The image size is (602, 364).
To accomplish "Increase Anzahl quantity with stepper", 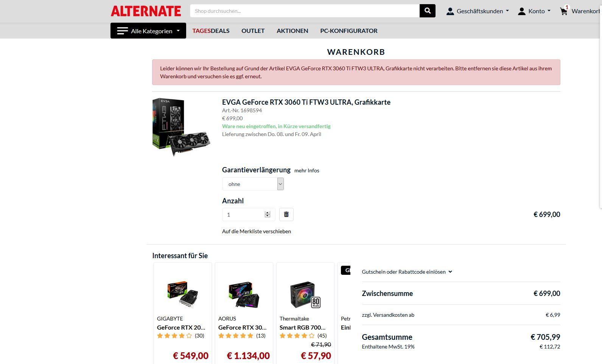I will pos(268,212).
